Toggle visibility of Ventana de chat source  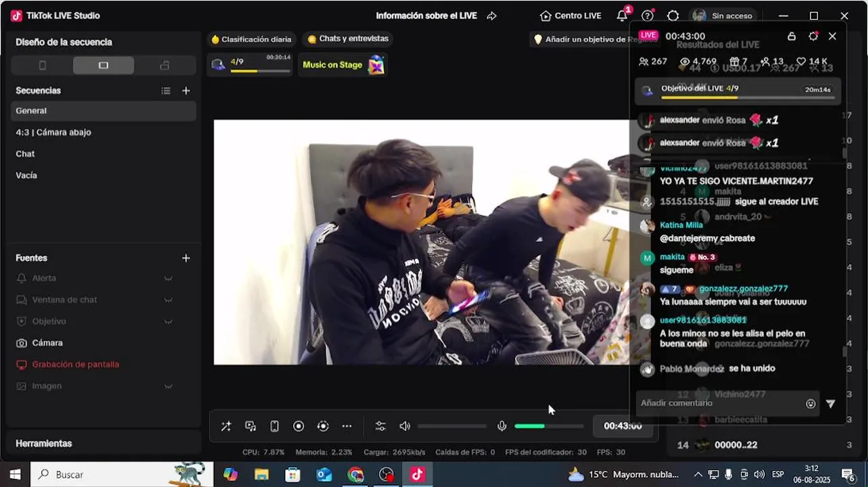[x=168, y=300]
